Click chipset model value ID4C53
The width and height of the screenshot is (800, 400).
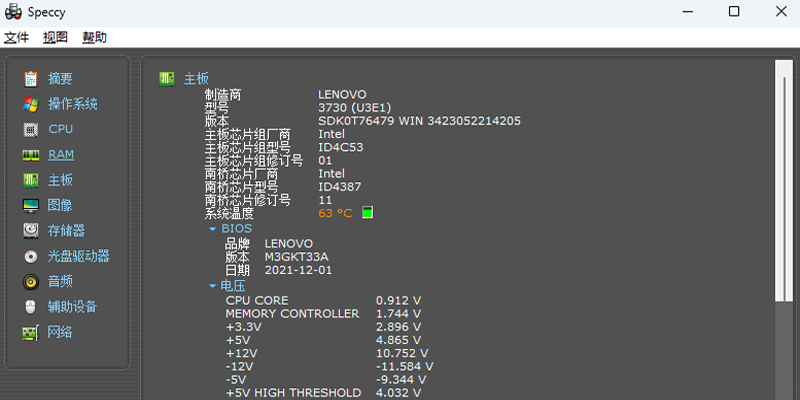pyautogui.click(x=341, y=147)
